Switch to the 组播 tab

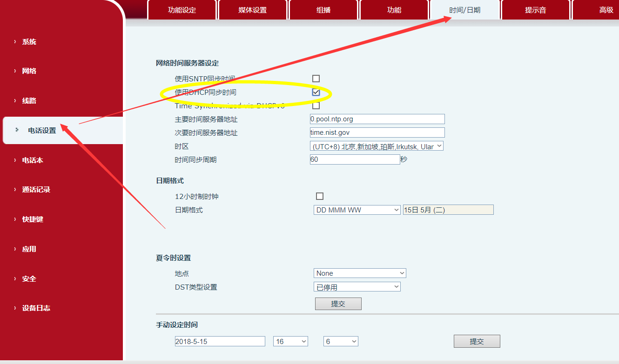click(323, 10)
